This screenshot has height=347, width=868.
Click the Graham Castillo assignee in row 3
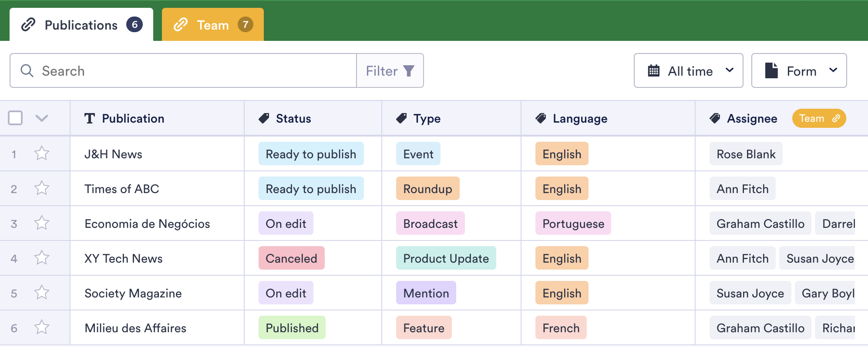[x=760, y=224]
